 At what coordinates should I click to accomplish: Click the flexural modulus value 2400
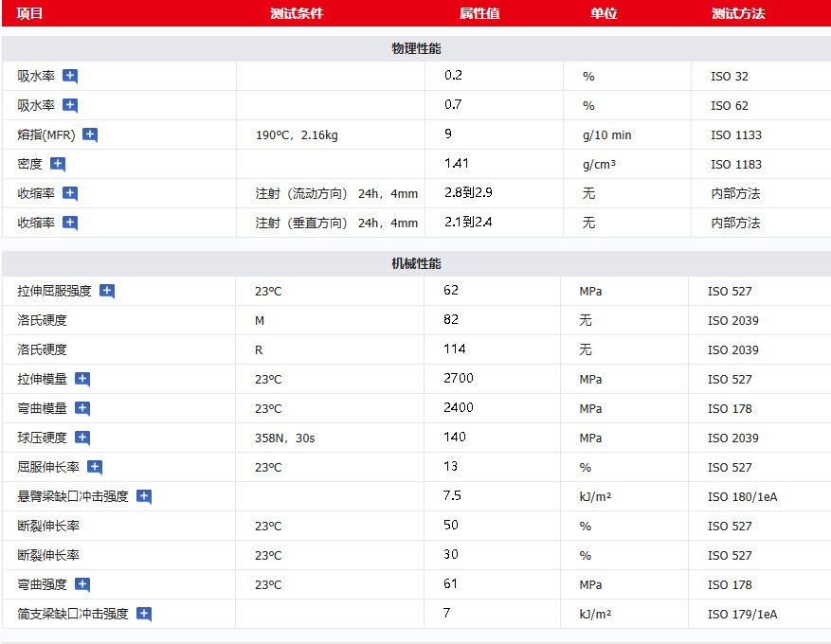(459, 407)
